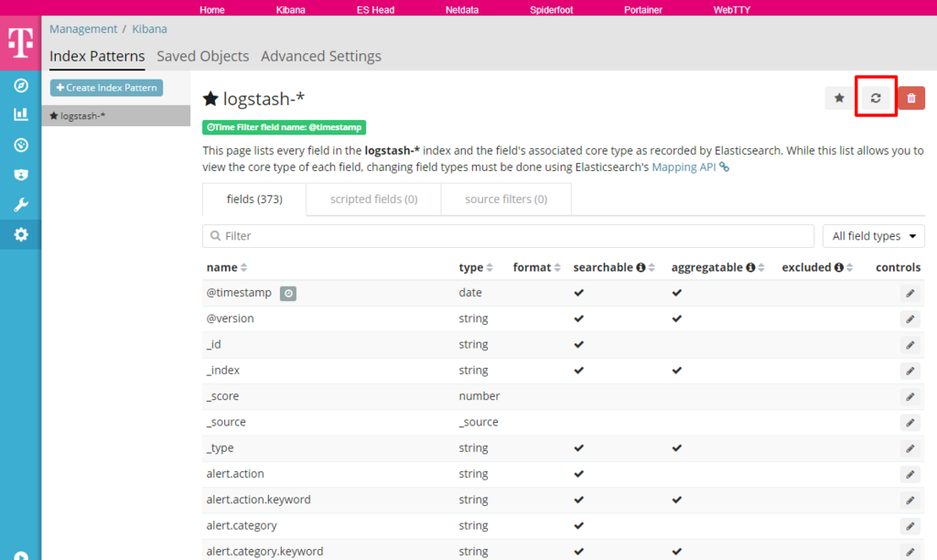The width and height of the screenshot is (937, 560).
Task: Open Kibana in the top navigation bar
Action: pyautogui.click(x=290, y=9)
